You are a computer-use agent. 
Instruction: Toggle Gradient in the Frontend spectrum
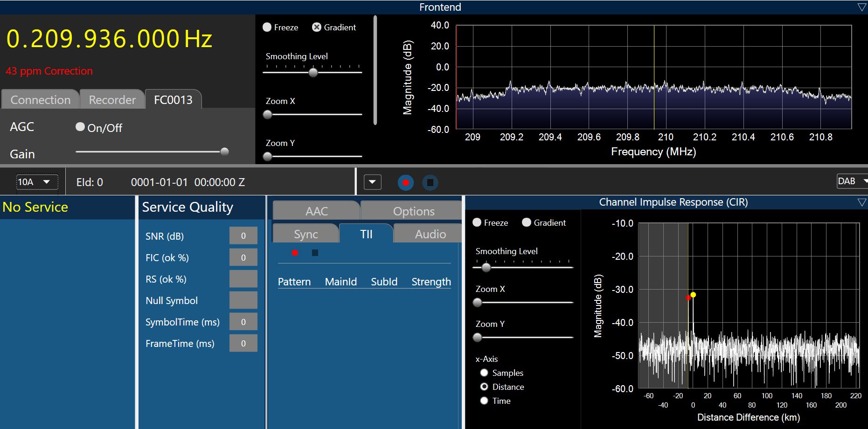click(317, 28)
